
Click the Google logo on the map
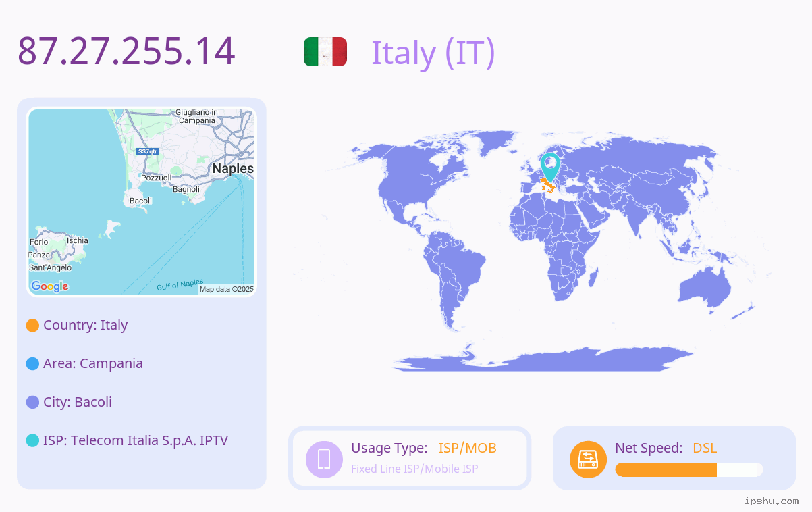coord(50,286)
